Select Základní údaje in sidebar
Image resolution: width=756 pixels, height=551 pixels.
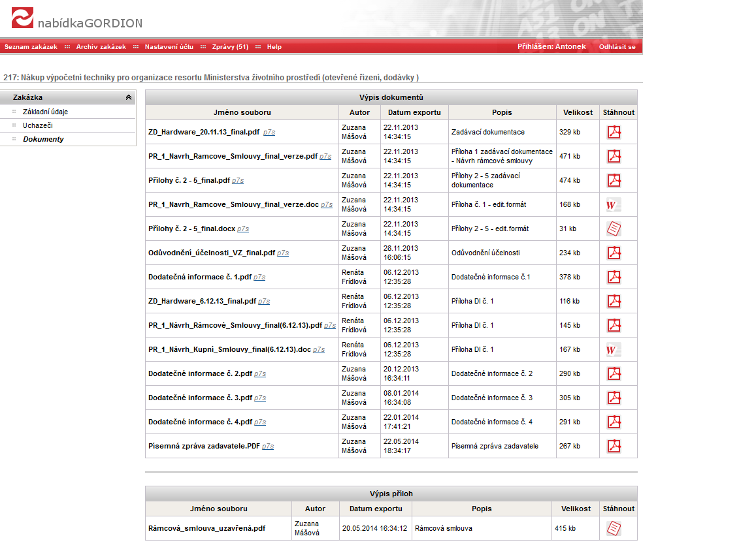click(x=45, y=112)
